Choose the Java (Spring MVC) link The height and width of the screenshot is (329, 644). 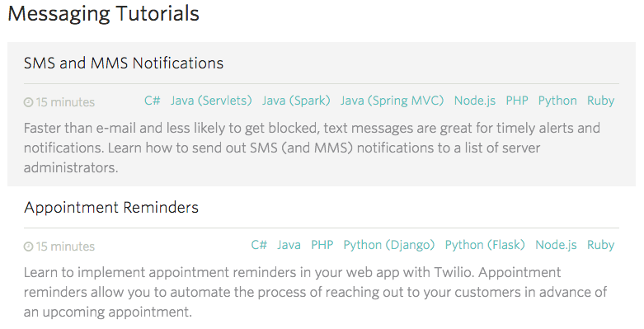[x=392, y=101]
